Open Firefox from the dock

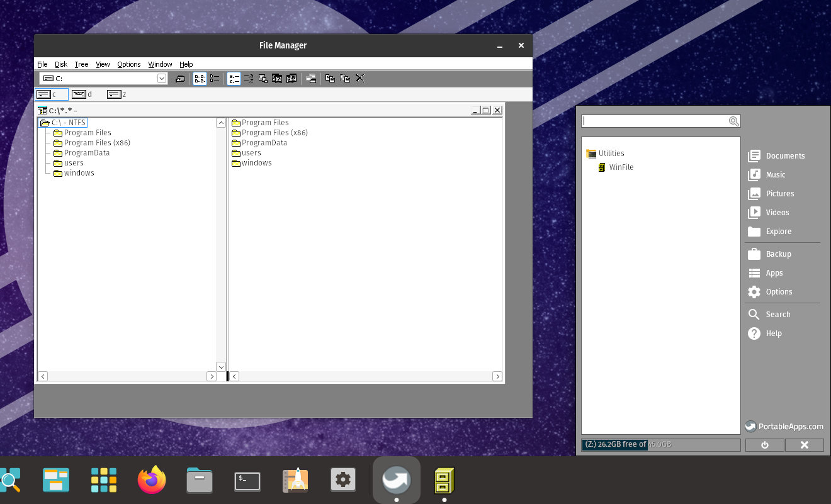point(152,481)
